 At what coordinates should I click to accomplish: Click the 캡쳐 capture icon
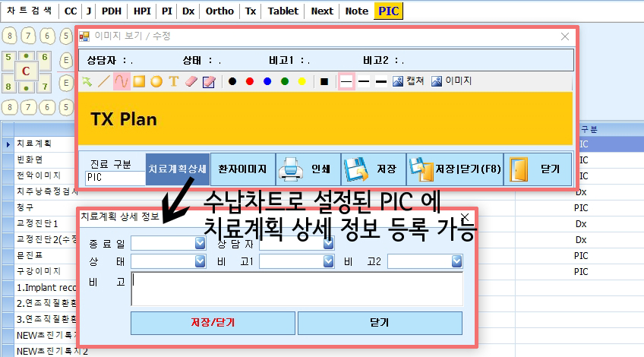click(x=398, y=81)
